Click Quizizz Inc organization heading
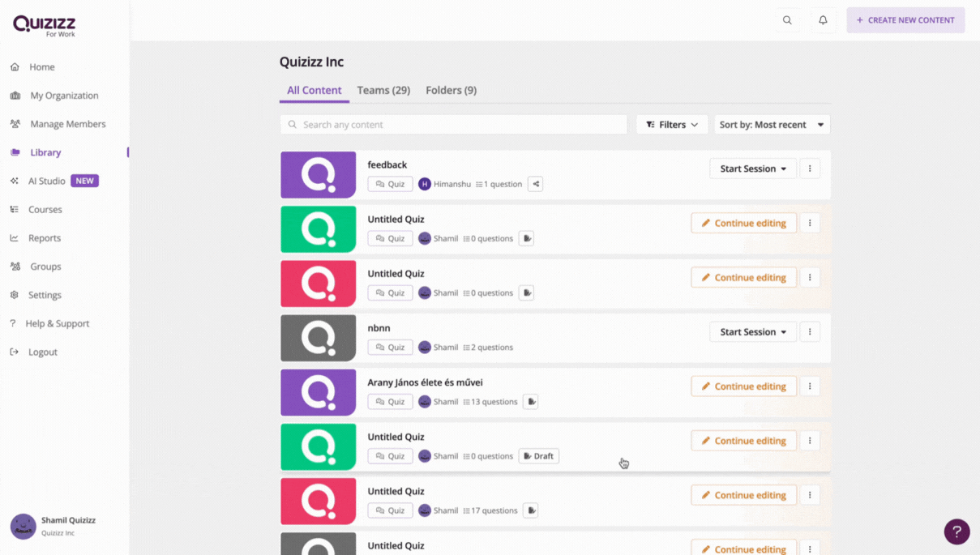The height and width of the screenshot is (555, 980). click(x=311, y=62)
